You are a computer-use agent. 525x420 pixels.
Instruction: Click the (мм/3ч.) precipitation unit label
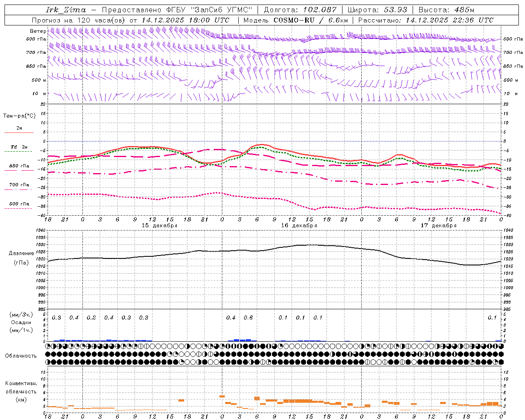pos(21,315)
